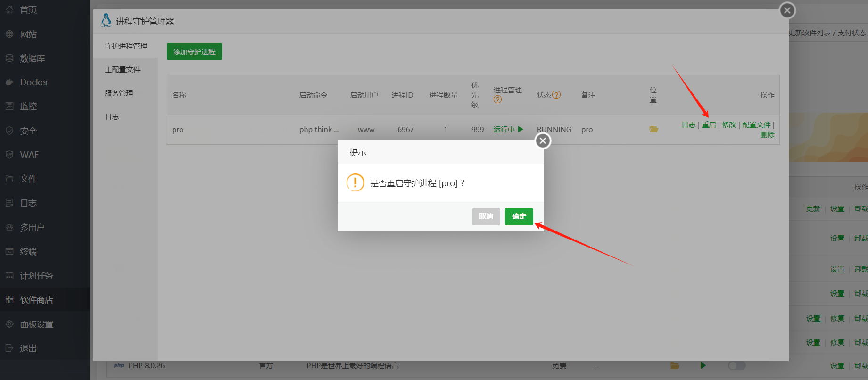The image size is (868, 380).
Task: Click 删除 link for the pro process
Action: (767, 135)
